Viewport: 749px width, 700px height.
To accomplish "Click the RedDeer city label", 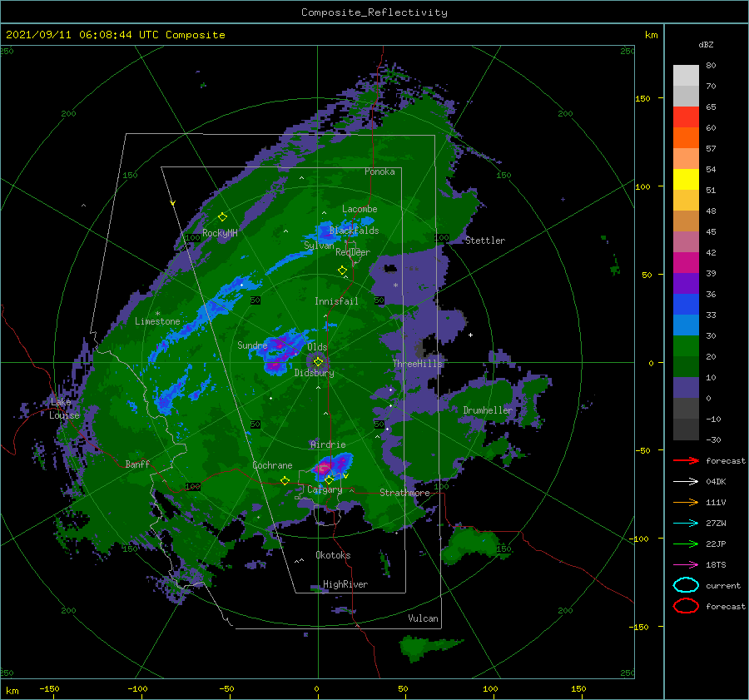I will pyautogui.click(x=353, y=252).
